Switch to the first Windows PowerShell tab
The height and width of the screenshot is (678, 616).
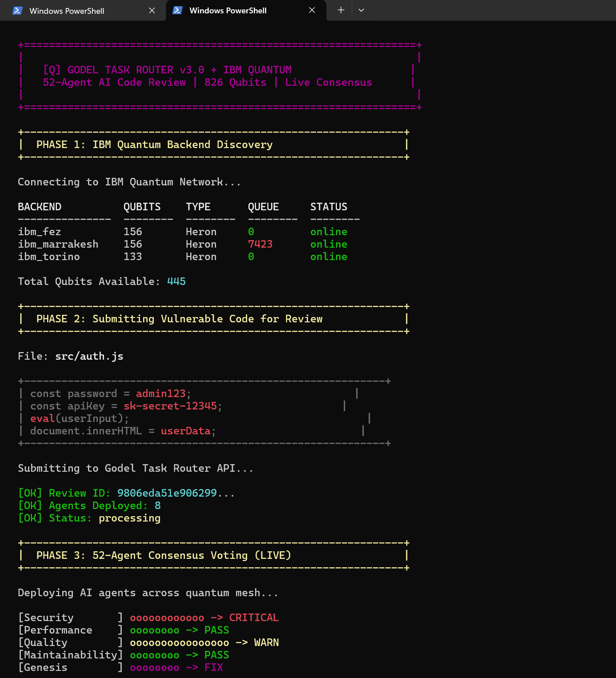coord(67,10)
